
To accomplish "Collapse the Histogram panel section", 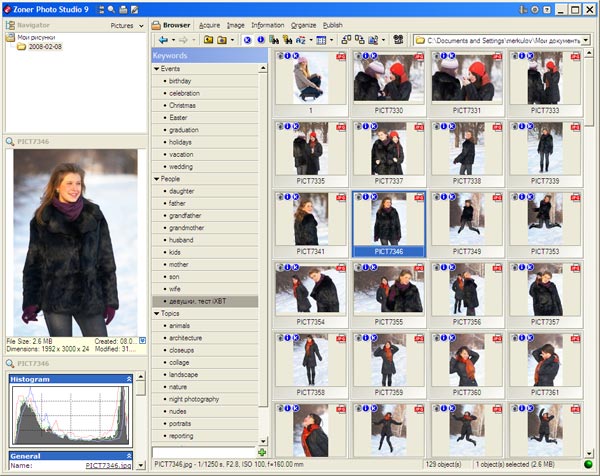I will coord(128,379).
